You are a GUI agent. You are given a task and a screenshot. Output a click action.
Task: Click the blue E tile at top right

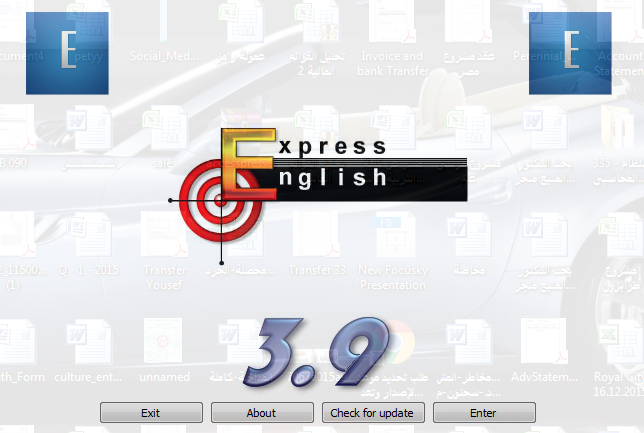[x=570, y=53]
